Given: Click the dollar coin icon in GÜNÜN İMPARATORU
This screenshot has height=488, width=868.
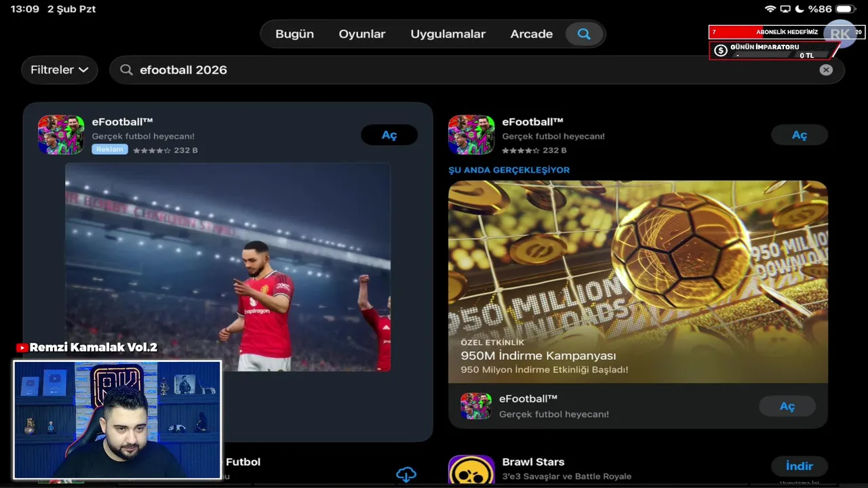Looking at the screenshot, I should pos(721,51).
